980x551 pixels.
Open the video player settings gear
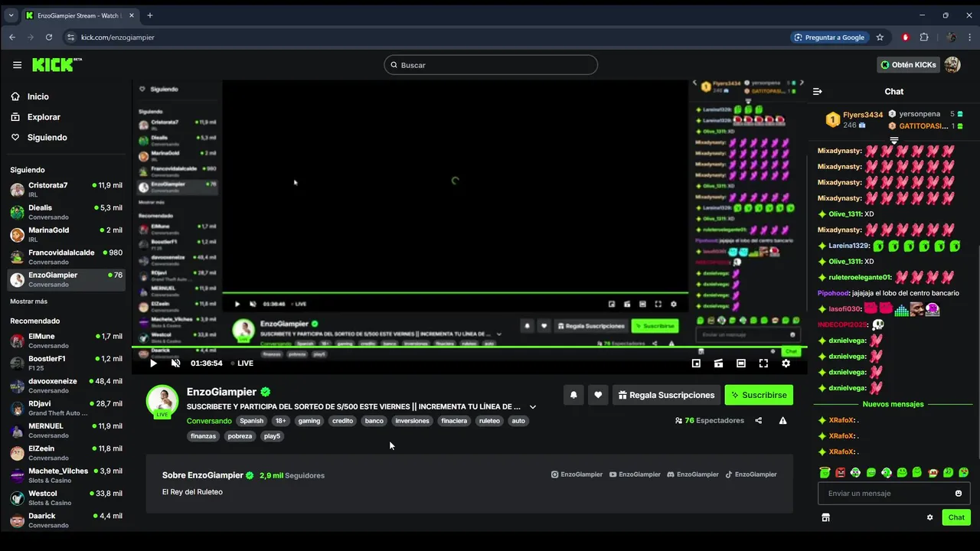click(786, 364)
